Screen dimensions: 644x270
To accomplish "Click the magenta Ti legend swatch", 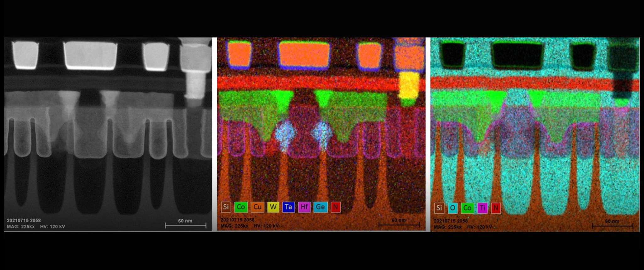I will click(x=482, y=208).
